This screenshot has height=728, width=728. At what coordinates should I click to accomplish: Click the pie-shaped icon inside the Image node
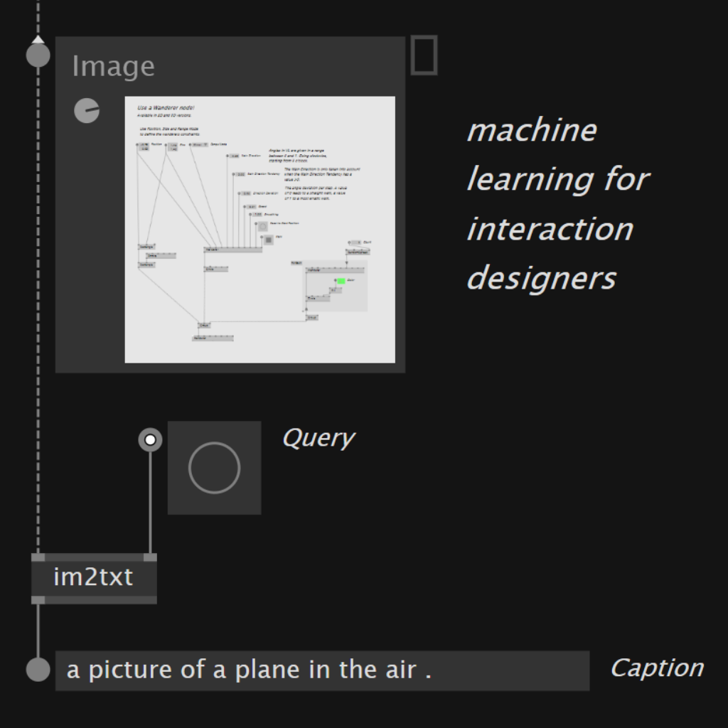pos(87,110)
